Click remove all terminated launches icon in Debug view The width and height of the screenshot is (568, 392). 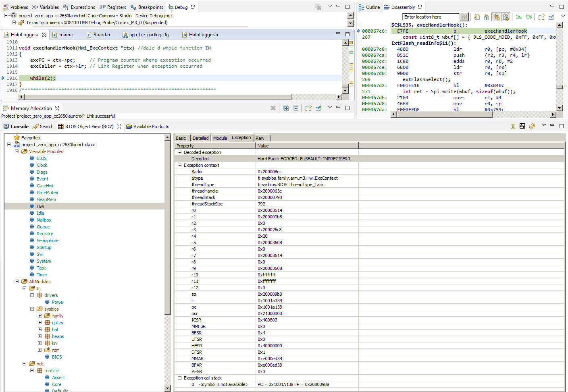pos(318,7)
